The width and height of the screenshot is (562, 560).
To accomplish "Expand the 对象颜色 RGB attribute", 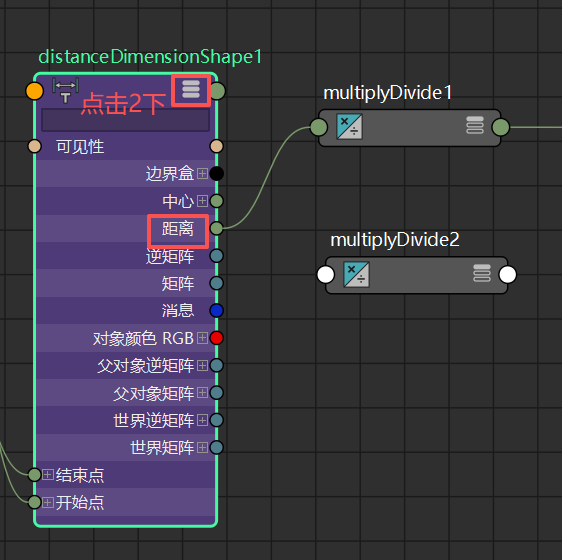I will click(x=202, y=338).
